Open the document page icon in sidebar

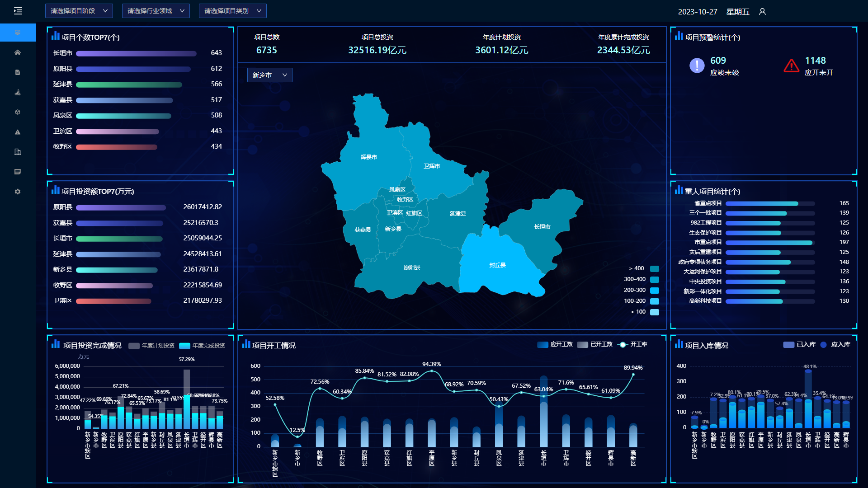click(x=18, y=72)
